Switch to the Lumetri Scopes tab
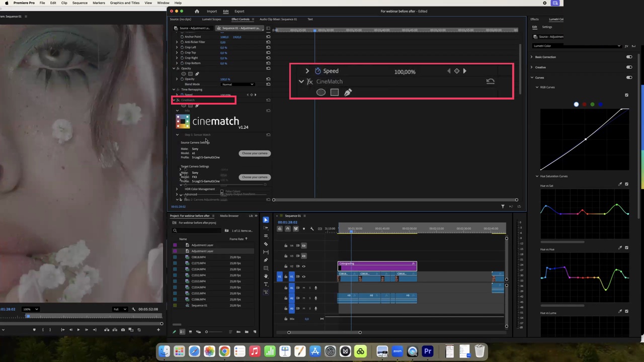The height and width of the screenshot is (362, 644). (211, 19)
